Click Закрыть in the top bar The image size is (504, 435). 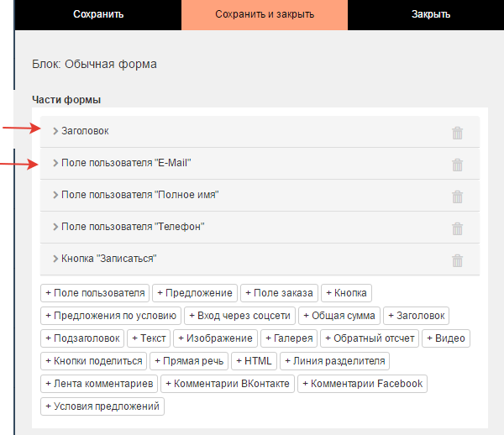pos(431,14)
